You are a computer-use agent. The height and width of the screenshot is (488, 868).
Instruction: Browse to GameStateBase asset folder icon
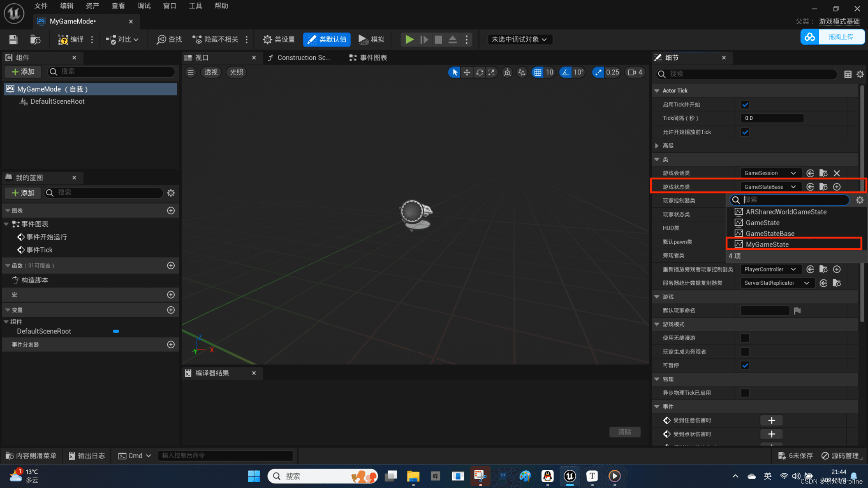(823, 187)
